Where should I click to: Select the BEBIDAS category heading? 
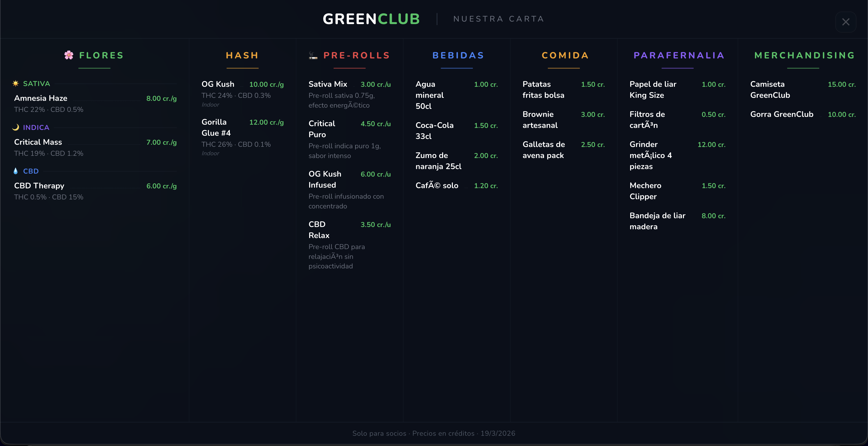458,55
